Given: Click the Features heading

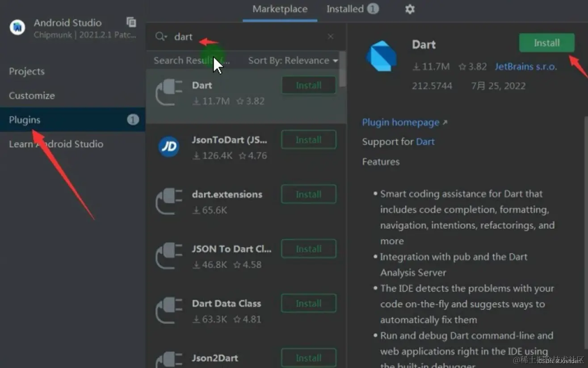Looking at the screenshot, I should (x=381, y=162).
